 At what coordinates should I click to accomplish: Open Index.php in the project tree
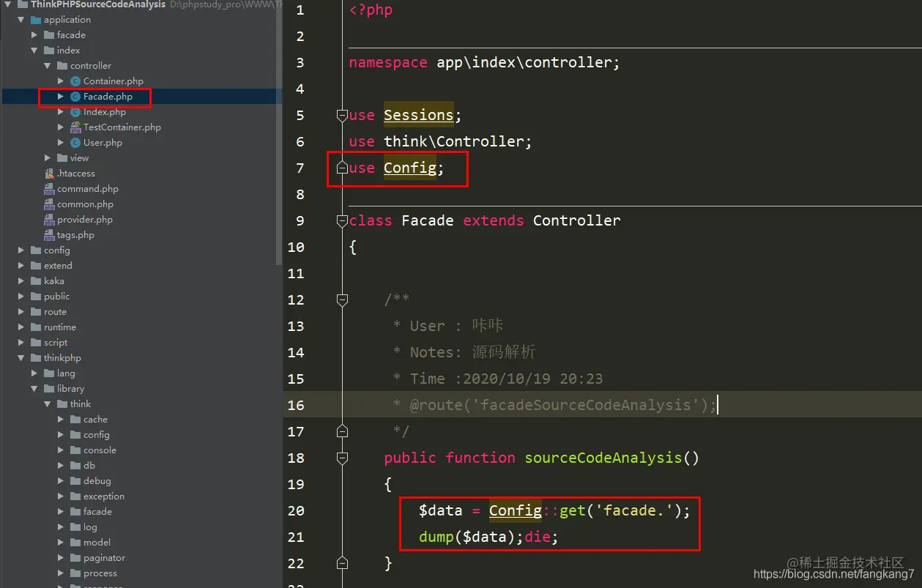105,112
